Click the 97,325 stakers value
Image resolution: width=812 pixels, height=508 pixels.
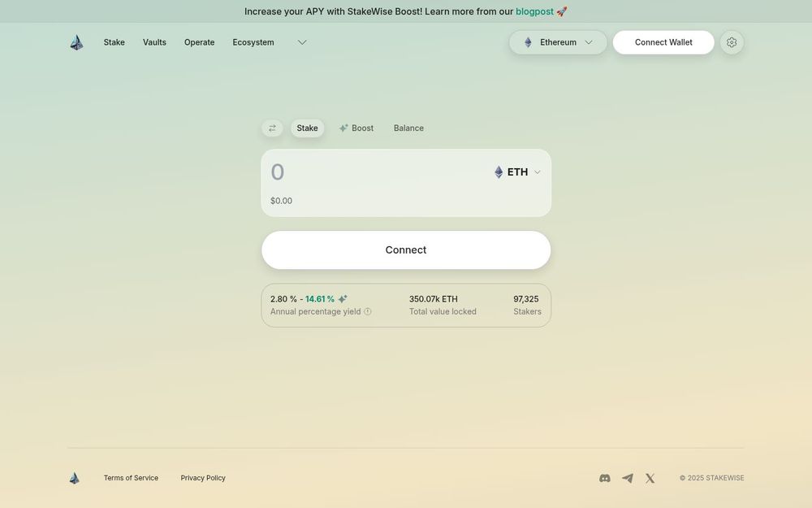525,299
